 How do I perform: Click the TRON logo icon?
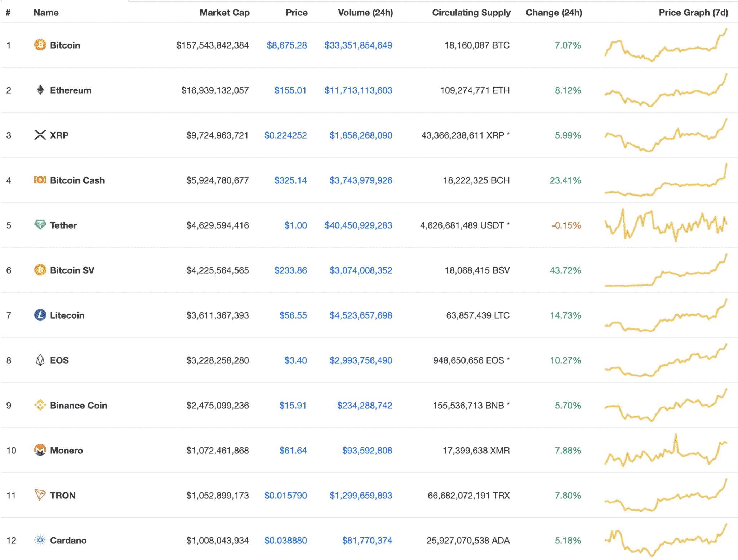click(40, 495)
